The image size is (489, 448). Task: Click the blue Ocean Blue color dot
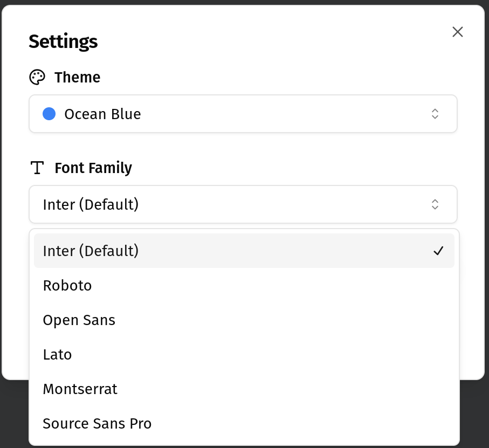[x=49, y=114]
